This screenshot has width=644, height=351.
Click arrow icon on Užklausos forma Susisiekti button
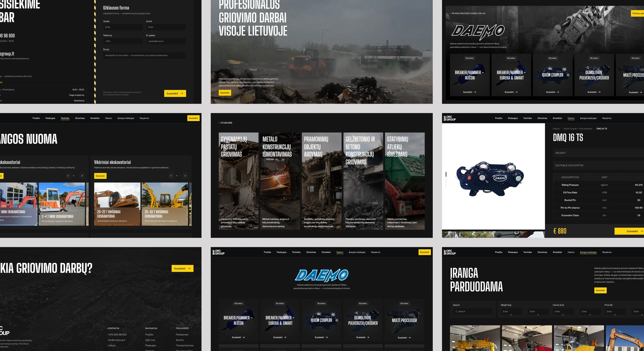(x=182, y=93)
